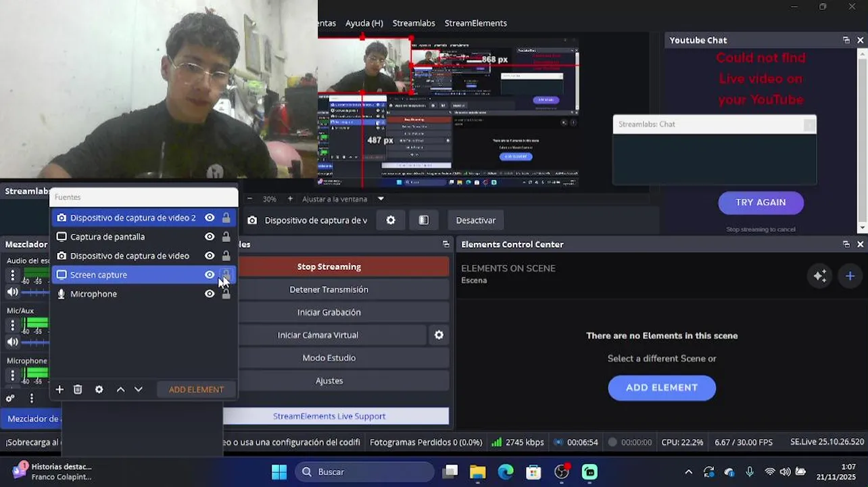
Task: Switch to Mezclador de audio tab
Action: click(x=31, y=419)
